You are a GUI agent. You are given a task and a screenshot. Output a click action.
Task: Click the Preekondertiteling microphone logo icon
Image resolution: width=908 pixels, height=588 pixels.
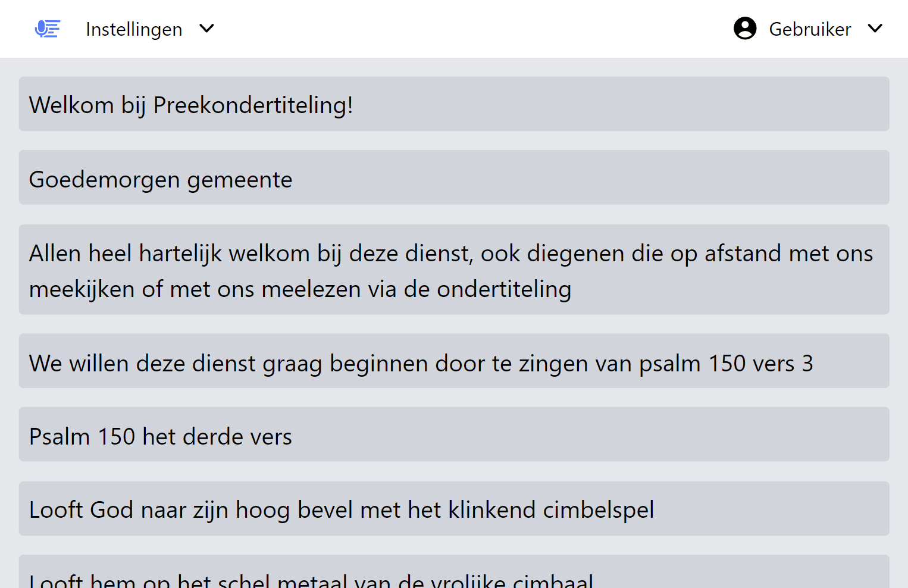(48, 29)
